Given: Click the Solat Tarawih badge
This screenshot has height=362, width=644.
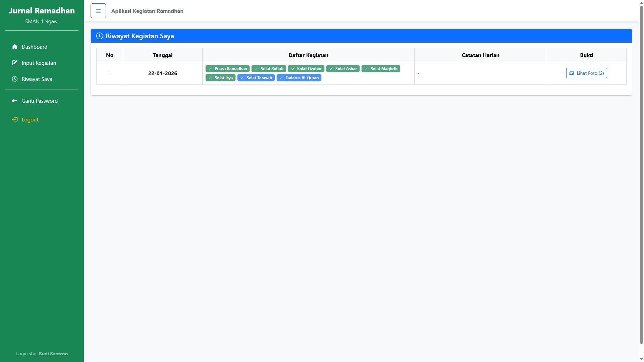Looking at the screenshot, I should (256, 78).
